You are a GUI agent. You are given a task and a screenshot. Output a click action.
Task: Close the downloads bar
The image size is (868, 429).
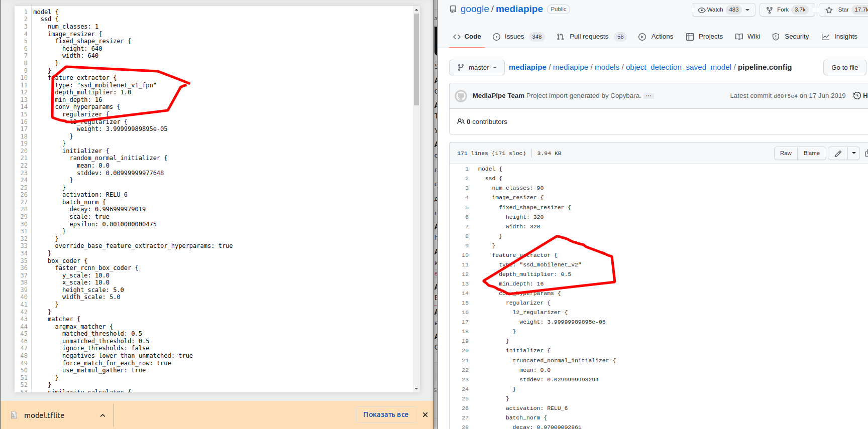[425, 414]
